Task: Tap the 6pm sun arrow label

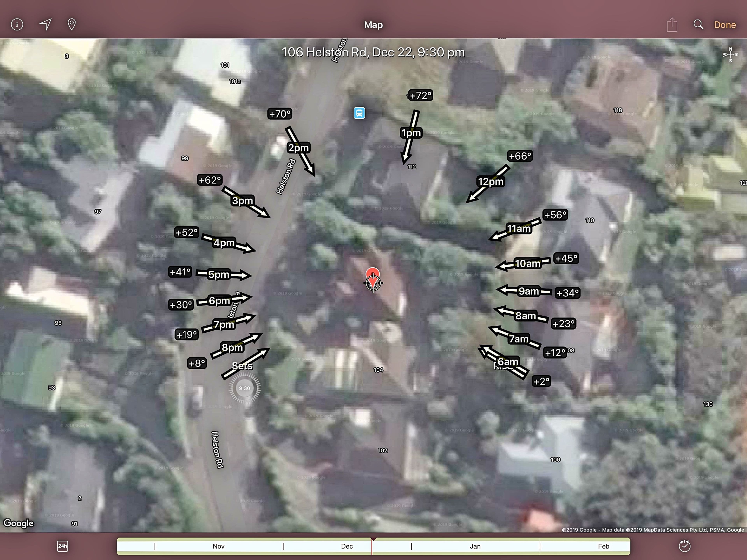Action: coord(219,301)
